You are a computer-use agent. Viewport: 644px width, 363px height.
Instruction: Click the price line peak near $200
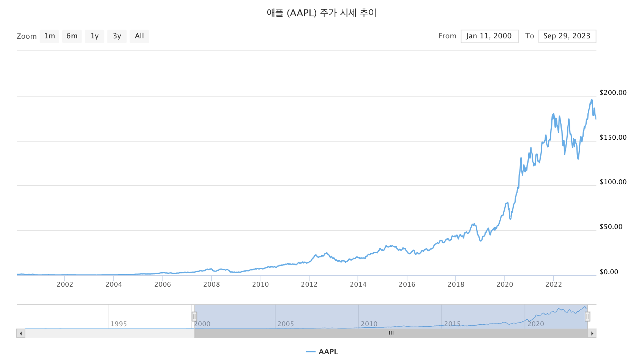coord(591,100)
